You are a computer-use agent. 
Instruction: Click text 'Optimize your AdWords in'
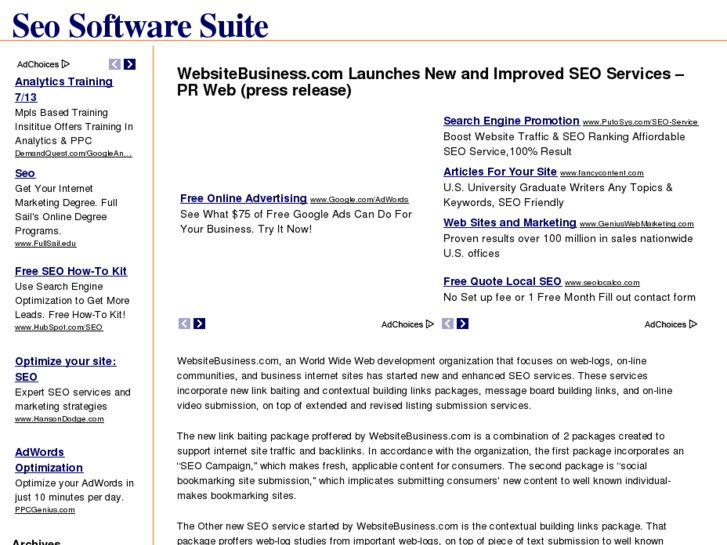click(x=74, y=483)
